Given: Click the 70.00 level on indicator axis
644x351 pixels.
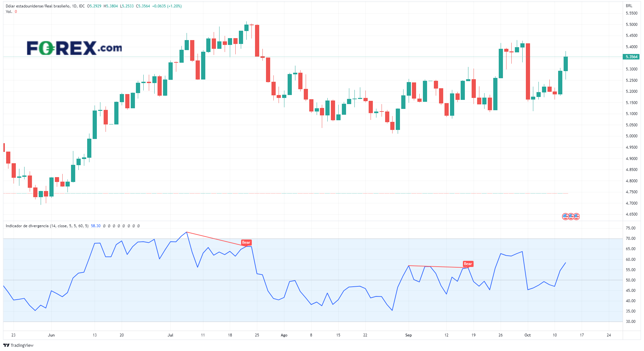Looking at the screenshot, I should tap(630, 239).
